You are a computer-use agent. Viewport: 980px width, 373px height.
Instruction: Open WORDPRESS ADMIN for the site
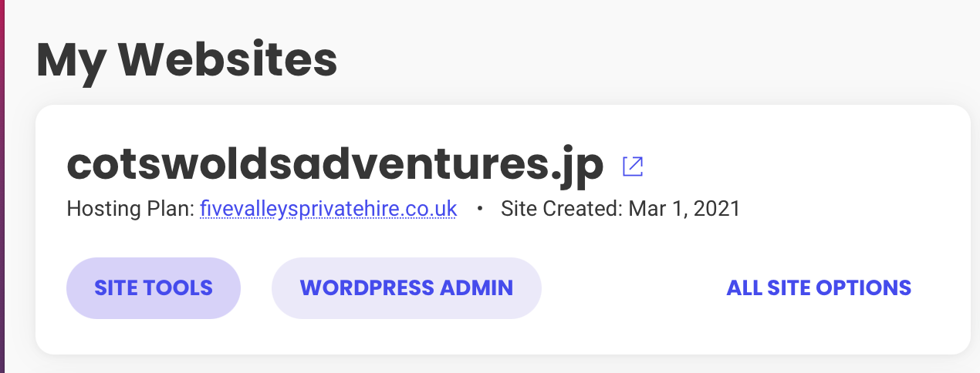click(407, 288)
